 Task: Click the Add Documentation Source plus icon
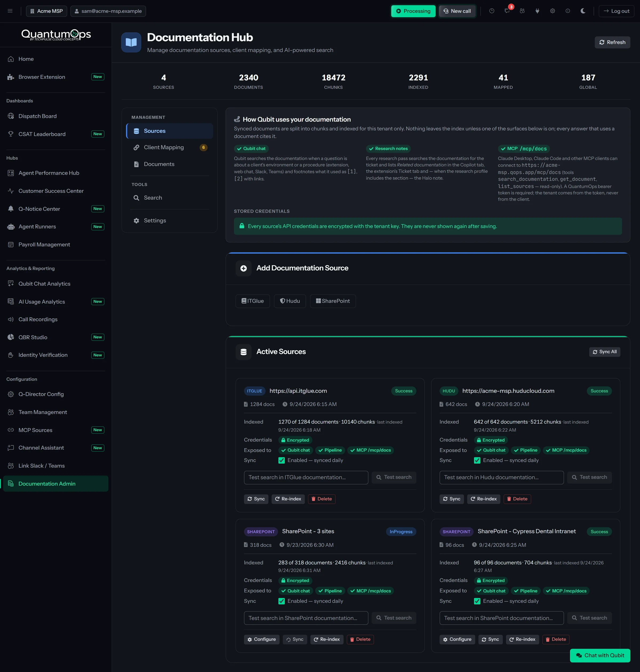click(243, 269)
